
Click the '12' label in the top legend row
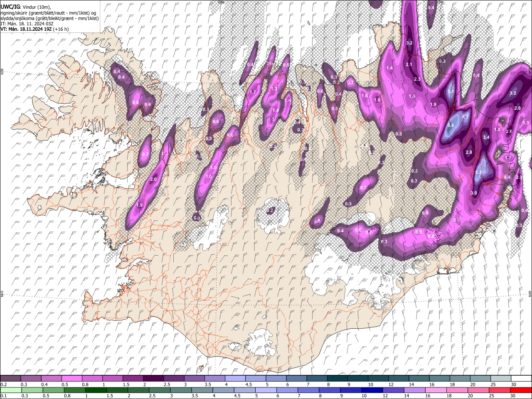pos(391,384)
